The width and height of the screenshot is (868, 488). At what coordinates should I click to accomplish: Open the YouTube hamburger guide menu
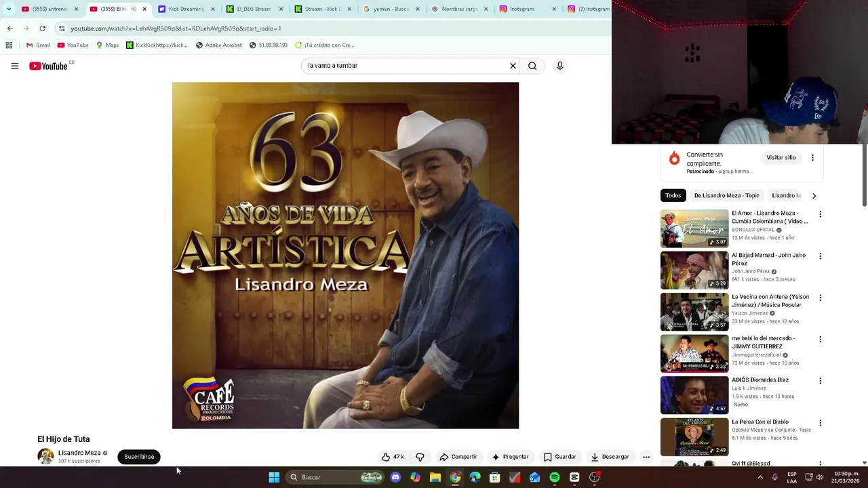coord(15,66)
